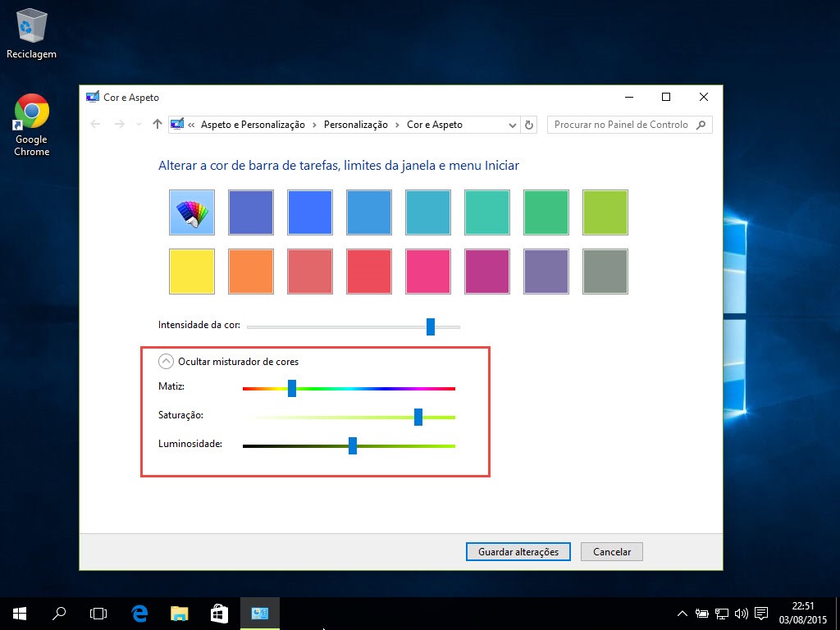Click the up arrow navigation button
The height and width of the screenshot is (630, 840).
pos(157,125)
